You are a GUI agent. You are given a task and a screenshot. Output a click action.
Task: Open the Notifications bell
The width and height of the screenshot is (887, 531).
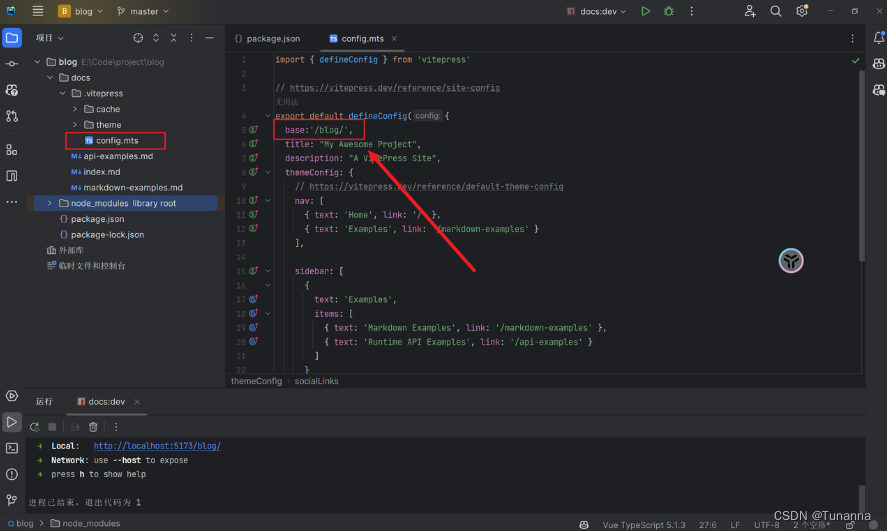click(879, 38)
